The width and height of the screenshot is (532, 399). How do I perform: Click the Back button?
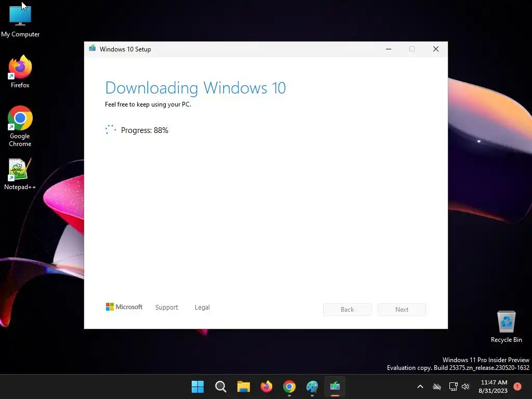click(x=347, y=310)
